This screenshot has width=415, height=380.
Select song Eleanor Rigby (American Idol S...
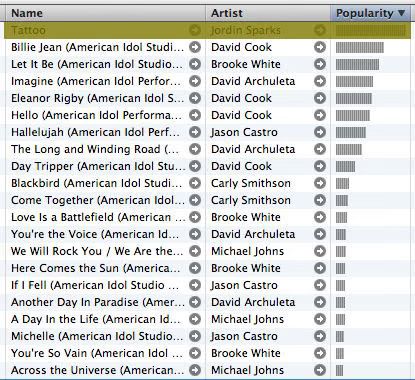(97, 98)
